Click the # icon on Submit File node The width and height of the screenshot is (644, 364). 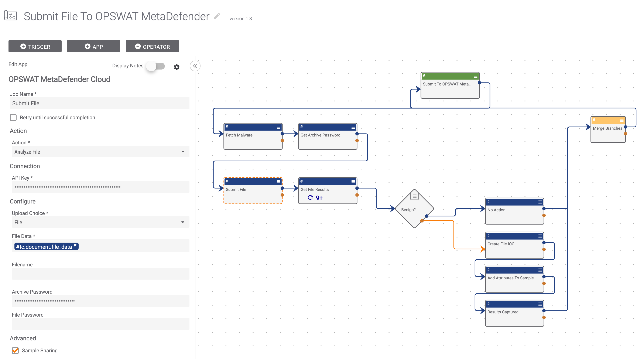click(227, 181)
